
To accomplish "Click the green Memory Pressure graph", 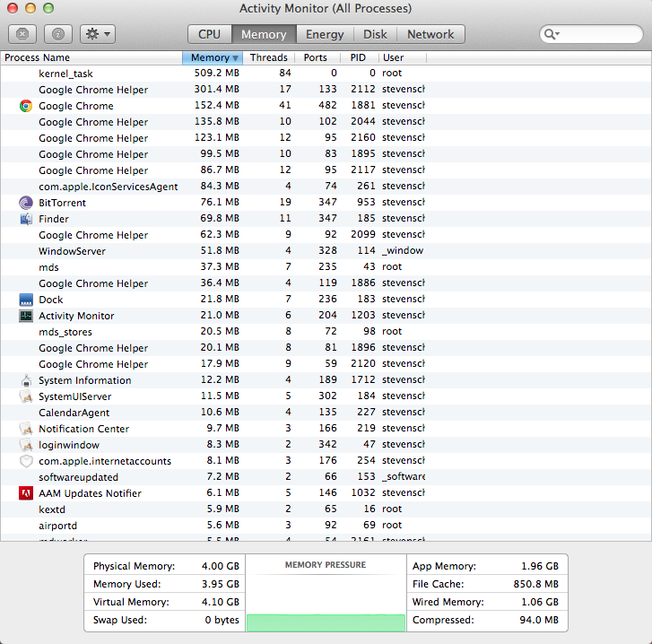I will (x=326, y=622).
